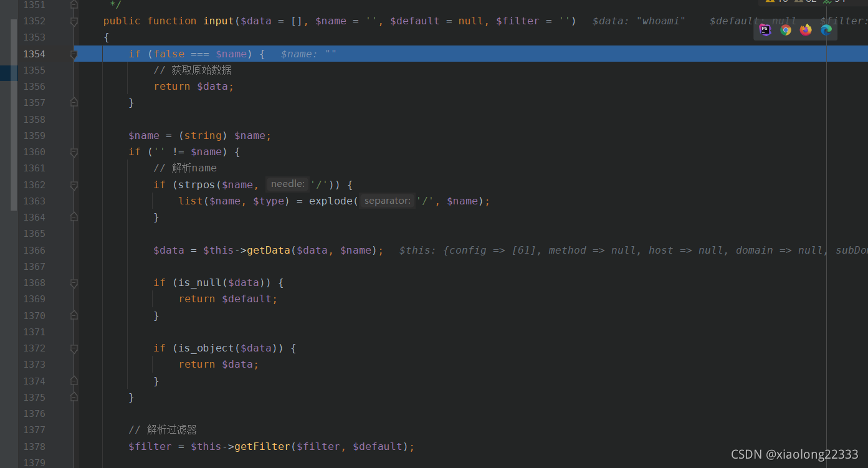Click the inline hint $name: ""
Screen dimensions: 868x468
click(308, 54)
